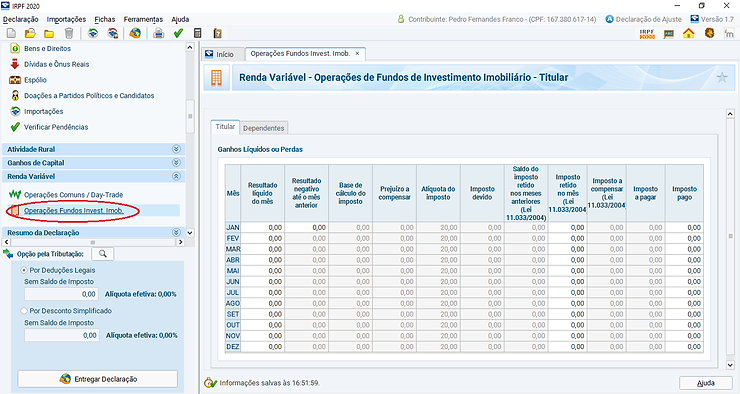
Task: Select Por Desconto Simplificado radio button
Action: tap(24, 311)
